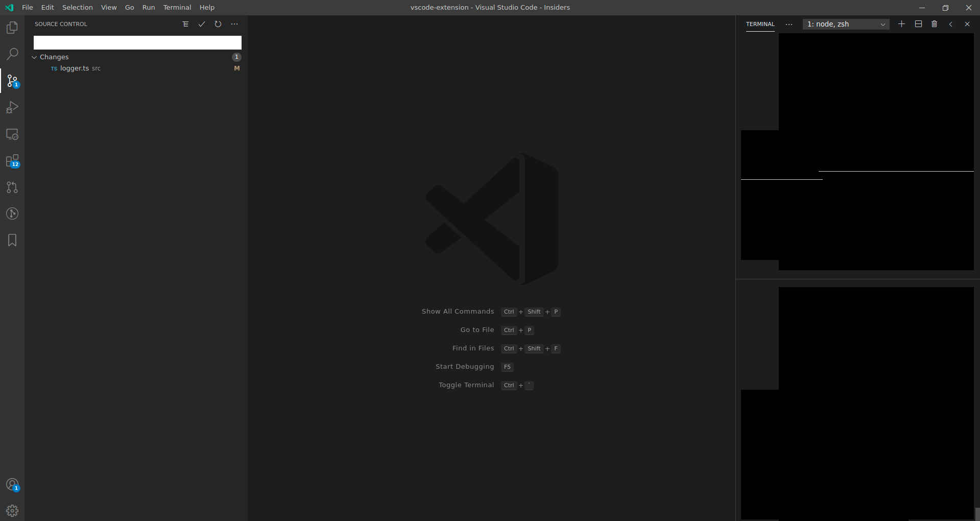Open Run and Debug view
This screenshot has width=980, height=521.
[x=12, y=107]
